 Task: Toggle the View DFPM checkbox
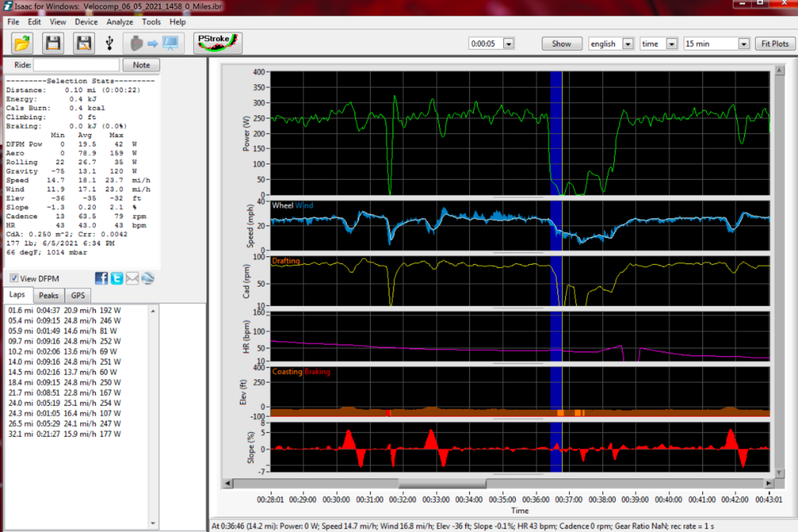(x=14, y=278)
